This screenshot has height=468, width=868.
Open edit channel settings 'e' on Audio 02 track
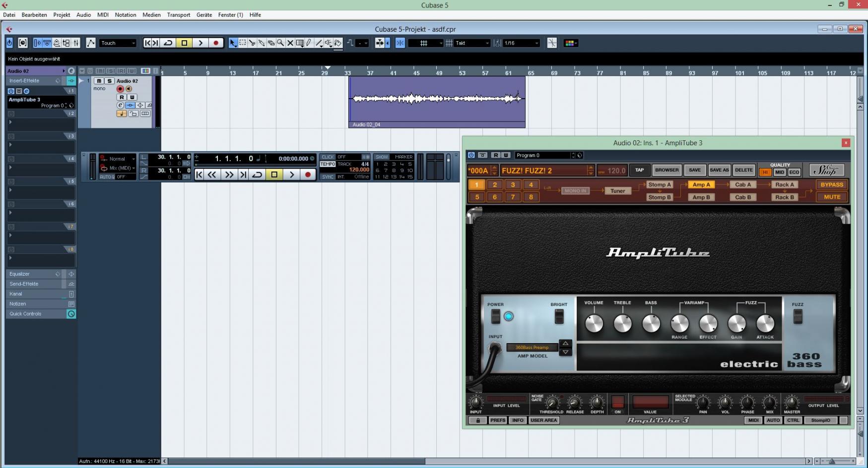click(x=120, y=105)
